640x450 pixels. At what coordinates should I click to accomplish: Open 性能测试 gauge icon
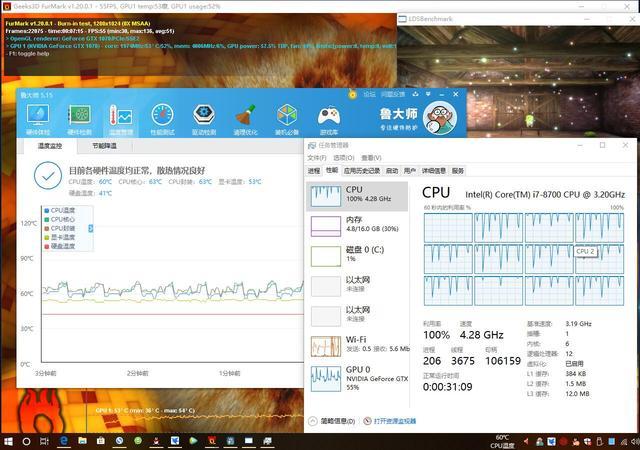(x=162, y=119)
